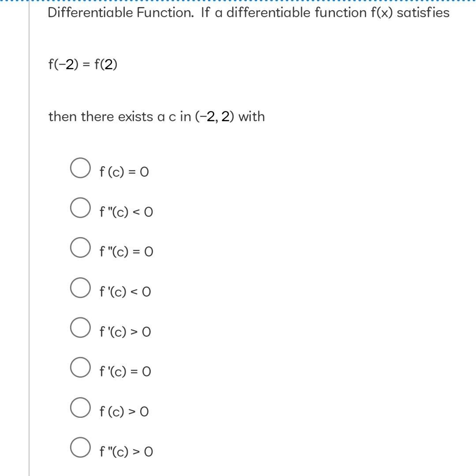Select the radio button for f(c) = 0
This screenshot has height=476, width=476.
pos(81,167)
